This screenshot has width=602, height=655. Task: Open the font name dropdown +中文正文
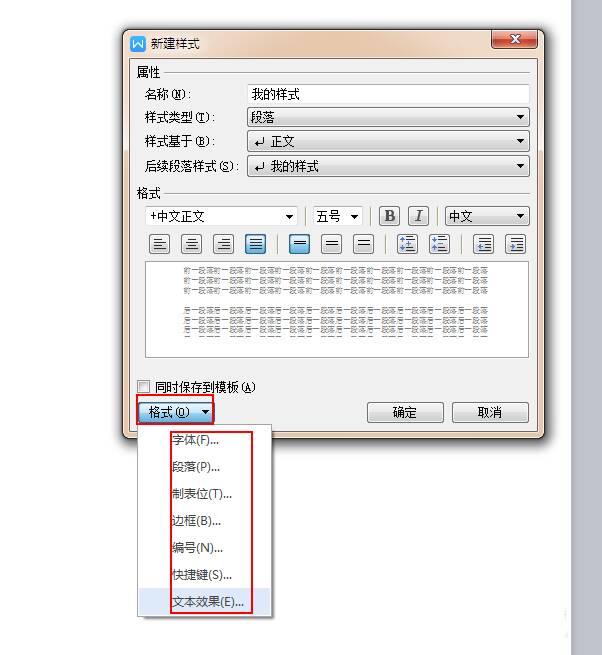[x=221, y=216]
